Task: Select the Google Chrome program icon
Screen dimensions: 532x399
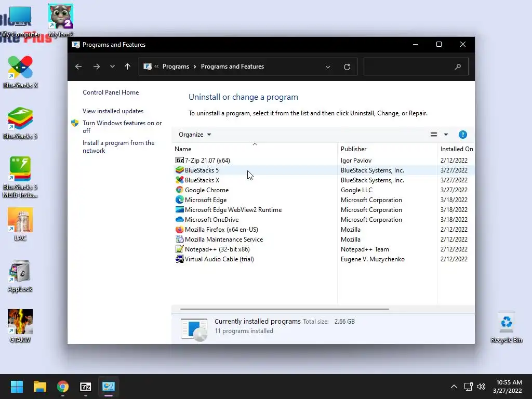Action: coord(179,190)
